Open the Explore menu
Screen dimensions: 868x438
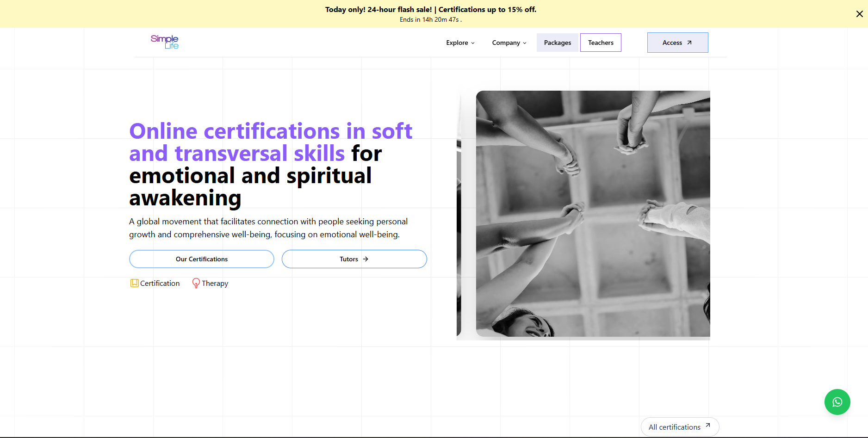pos(457,43)
